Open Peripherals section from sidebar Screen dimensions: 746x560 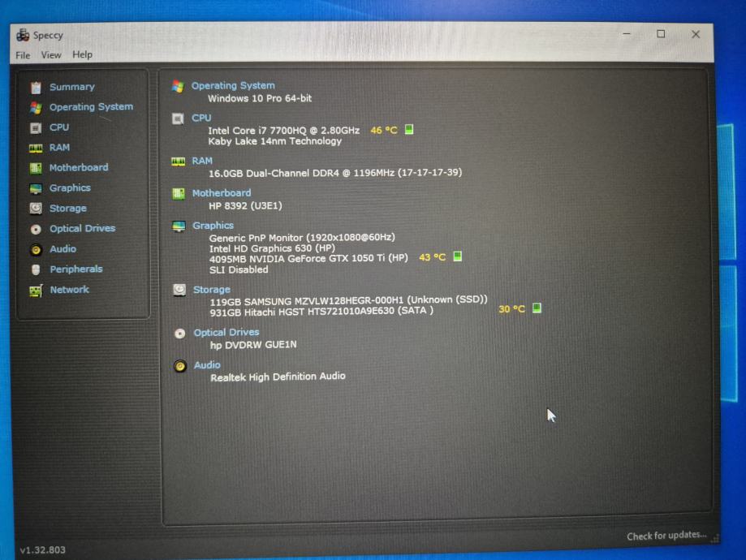(x=76, y=269)
